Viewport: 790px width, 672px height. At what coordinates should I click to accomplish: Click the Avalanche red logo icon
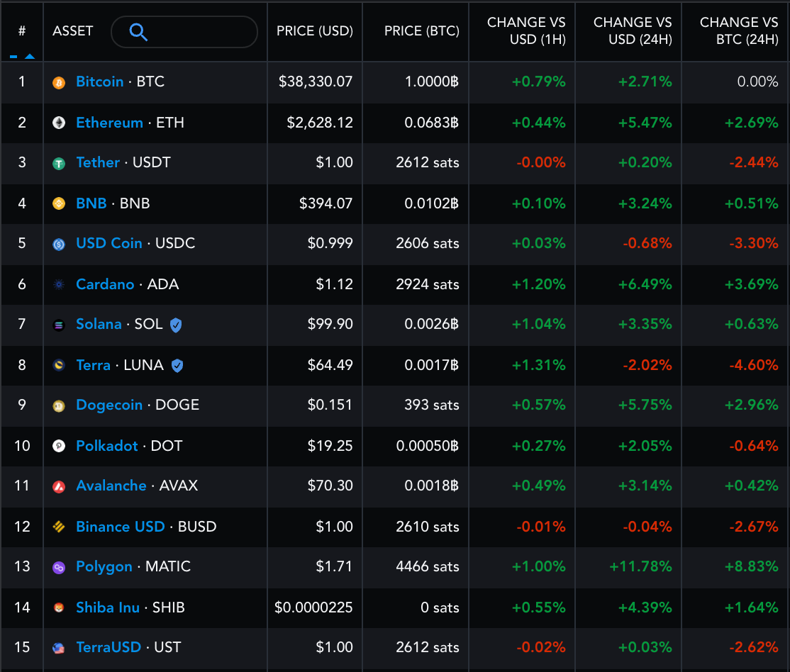coord(59,486)
